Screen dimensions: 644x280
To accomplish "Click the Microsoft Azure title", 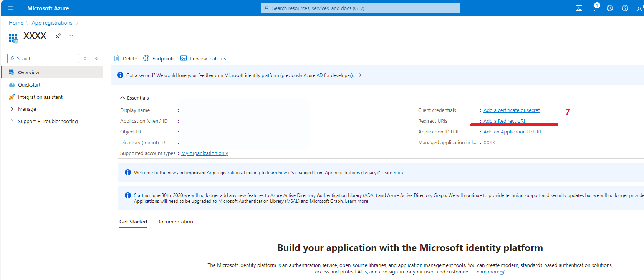I will (48, 8).
